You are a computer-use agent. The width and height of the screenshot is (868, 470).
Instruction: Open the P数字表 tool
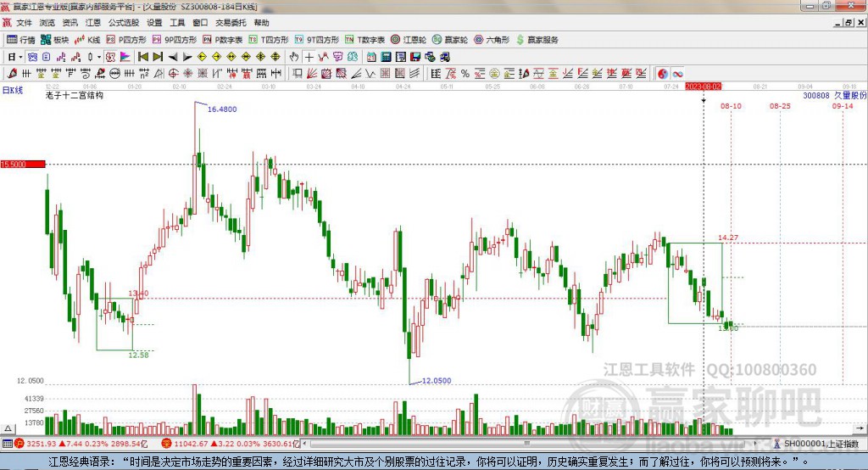tap(223, 40)
